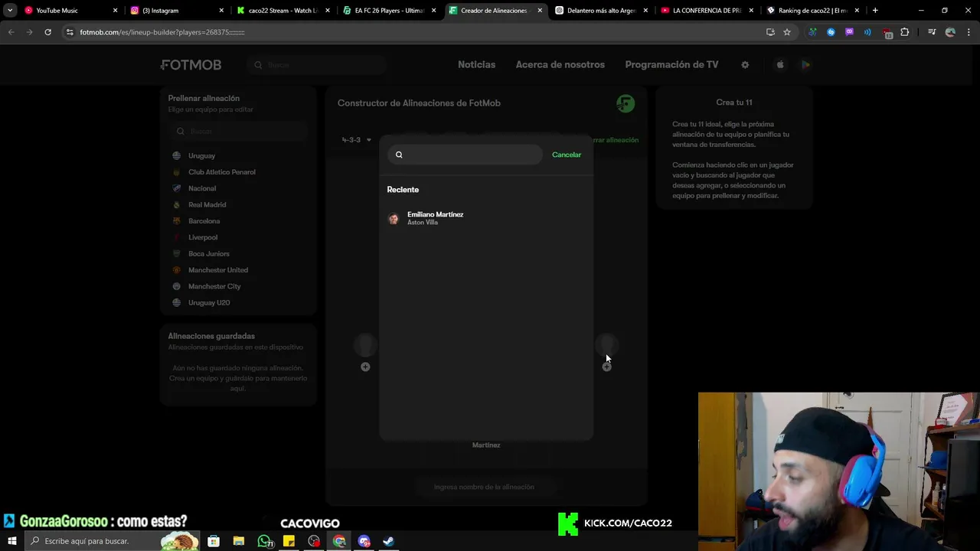Open the settings gear icon
The width and height of the screenshot is (980, 551).
point(745,65)
